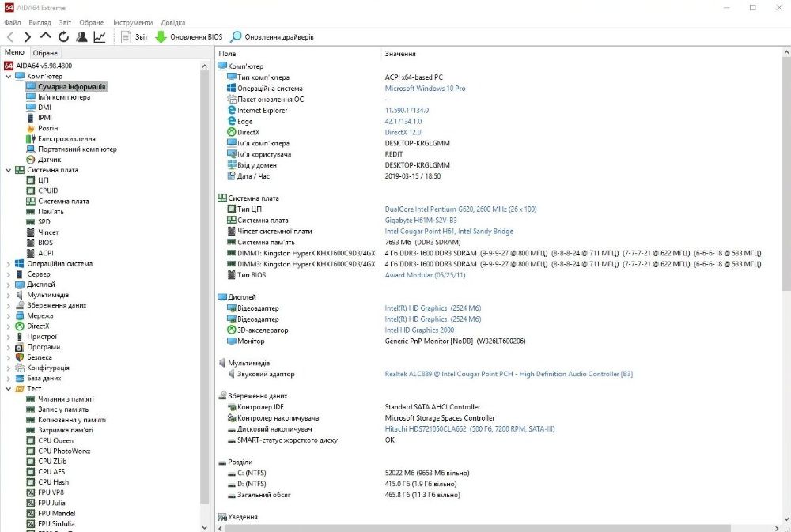791x532 pixels.
Task: Select Сумарна інформація in the tree
Action: (72, 87)
